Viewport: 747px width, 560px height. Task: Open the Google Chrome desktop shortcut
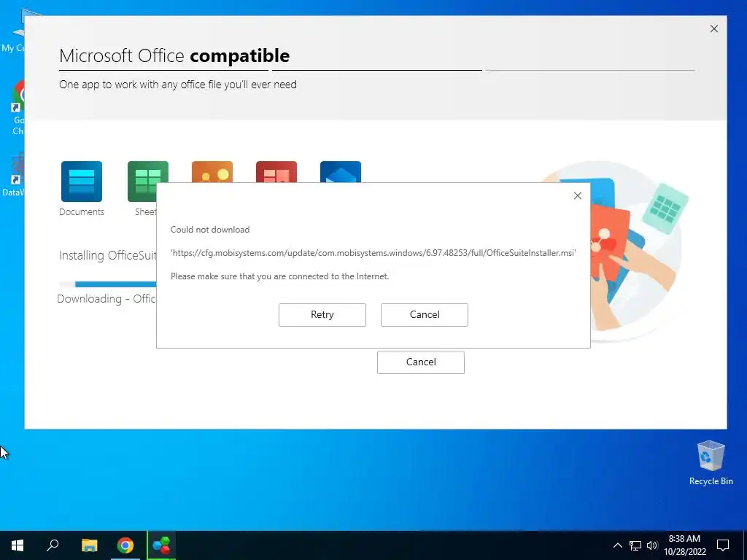[18, 109]
